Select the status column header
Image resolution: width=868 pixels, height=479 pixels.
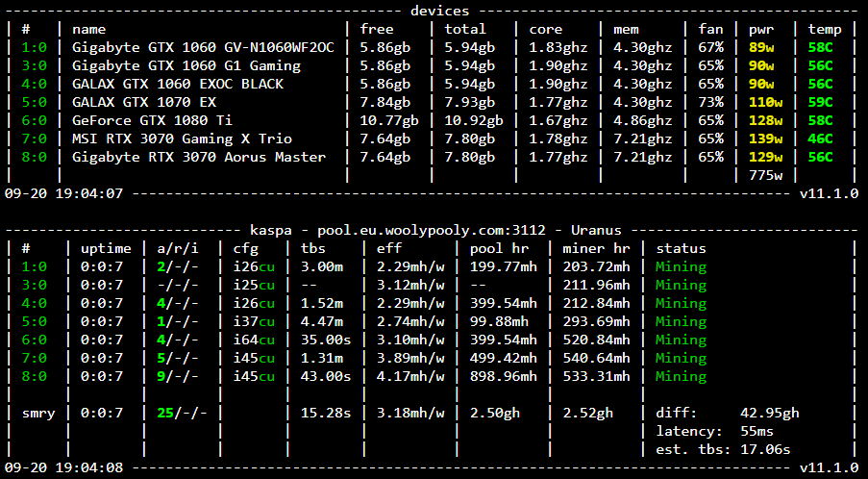(681, 248)
